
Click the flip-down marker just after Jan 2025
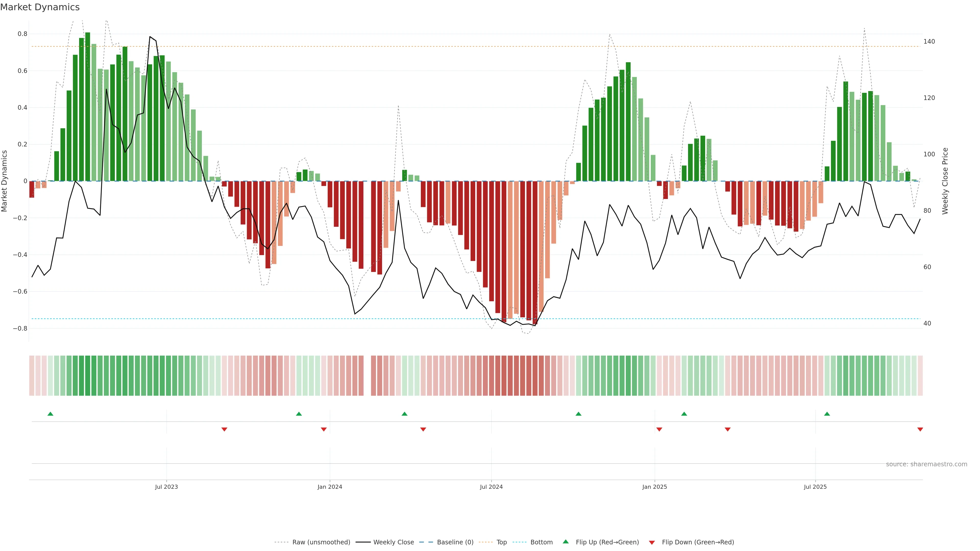[x=659, y=429]
